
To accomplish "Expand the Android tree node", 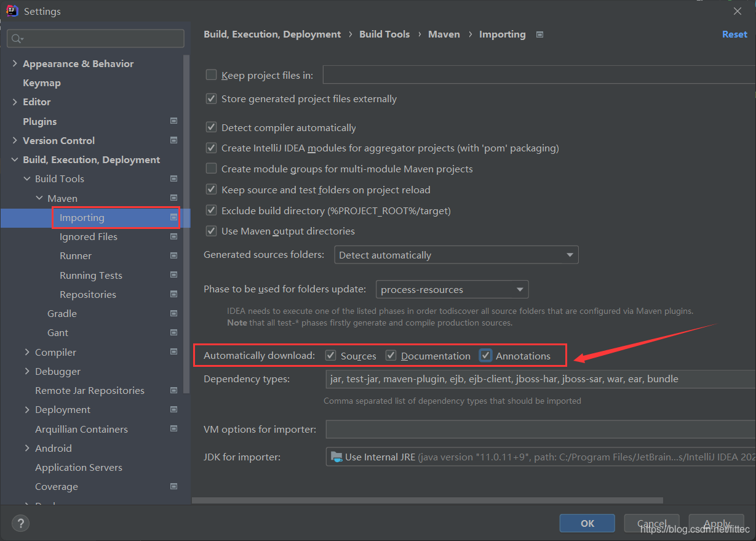I will (x=27, y=448).
